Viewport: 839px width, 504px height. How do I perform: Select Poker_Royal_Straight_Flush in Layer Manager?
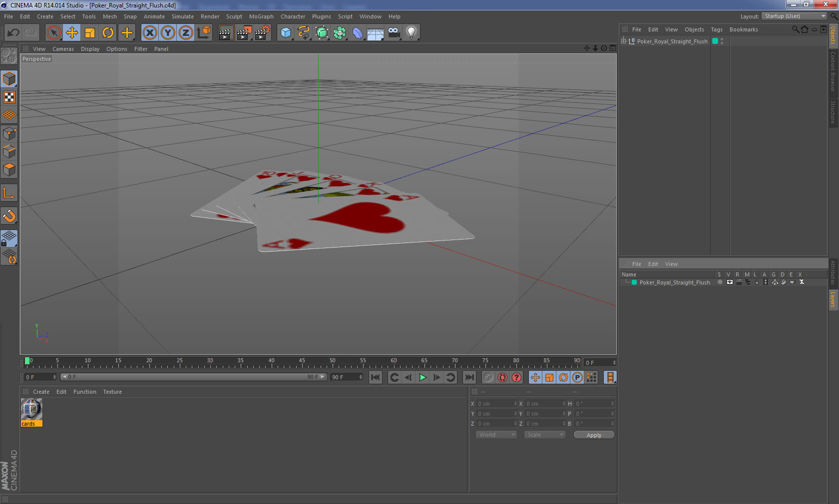click(675, 282)
